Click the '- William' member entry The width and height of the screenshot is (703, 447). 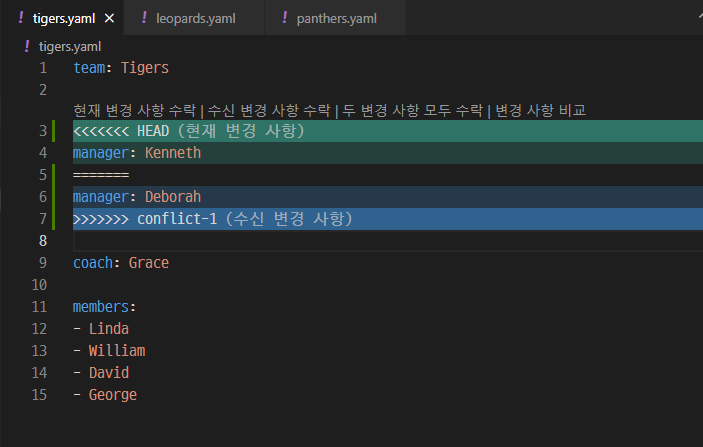pos(109,351)
